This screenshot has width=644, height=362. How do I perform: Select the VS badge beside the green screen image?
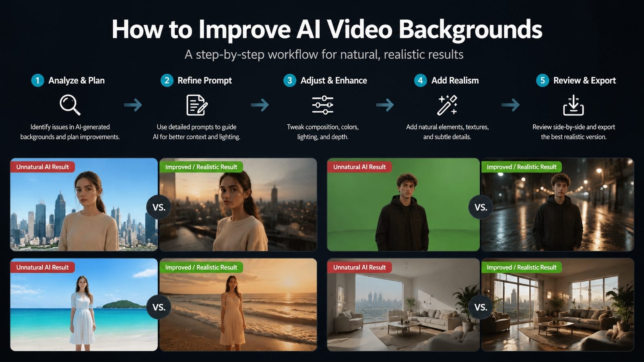(481, 207)
